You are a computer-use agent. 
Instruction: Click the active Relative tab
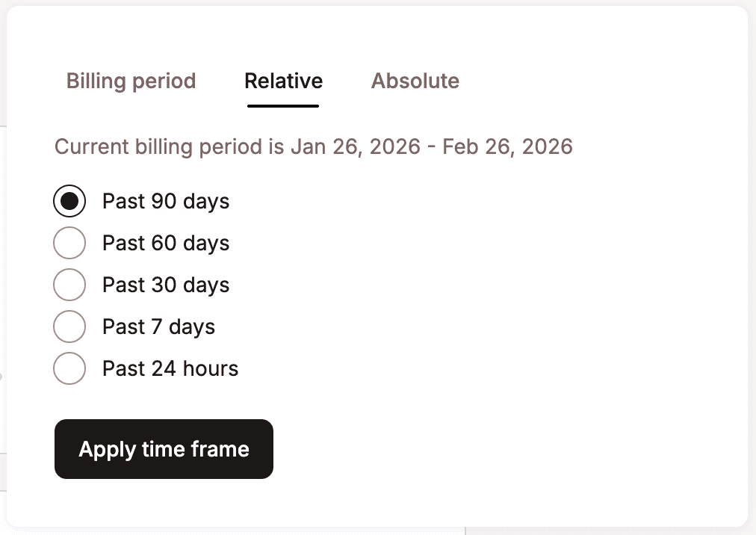(283, 81)
